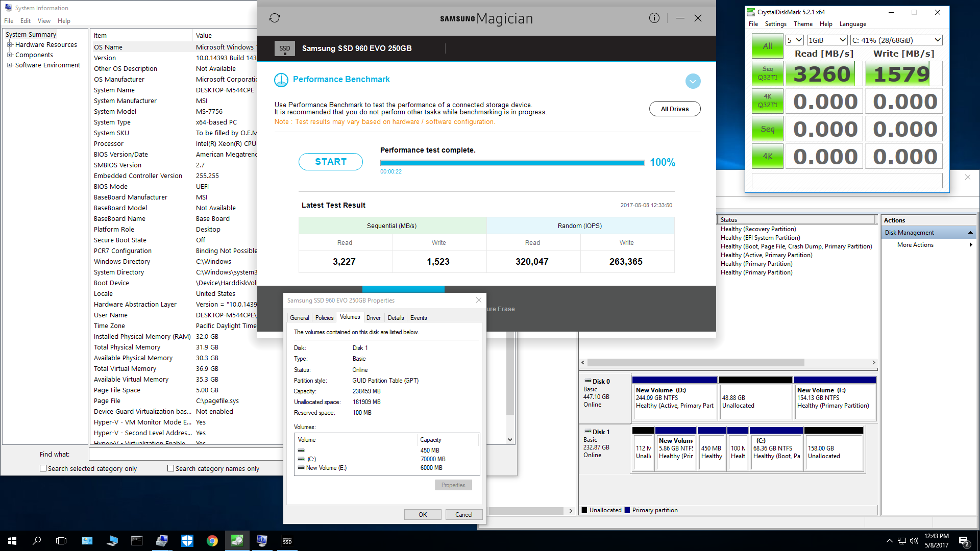Click the volume icon in system tray

(x=914, y=541)
